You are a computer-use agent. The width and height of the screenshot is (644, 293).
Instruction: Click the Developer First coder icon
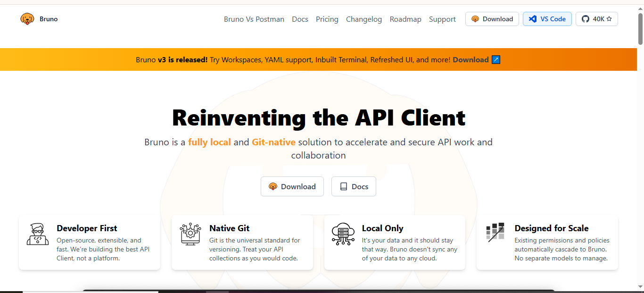(38, 234)
